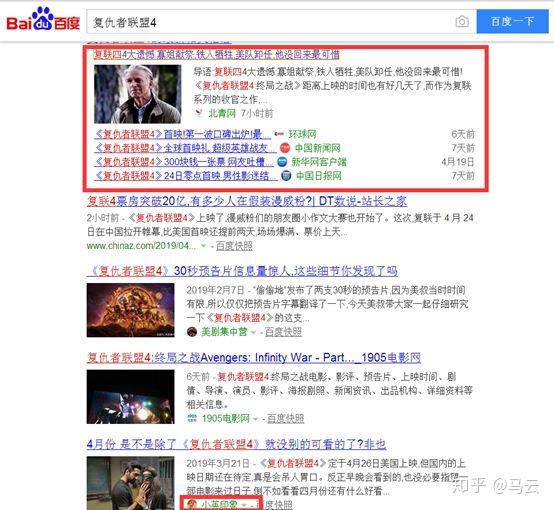Click the 美剧集中营 avatar icon
Viewport: 554px width, 510px height.
192,332
